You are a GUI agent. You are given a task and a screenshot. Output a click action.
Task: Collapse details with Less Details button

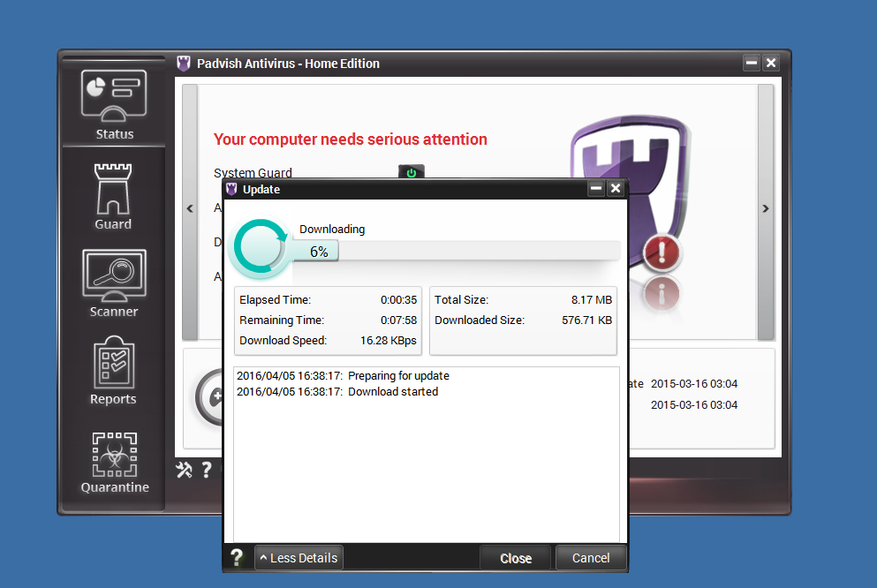click(x=299, y=558)
